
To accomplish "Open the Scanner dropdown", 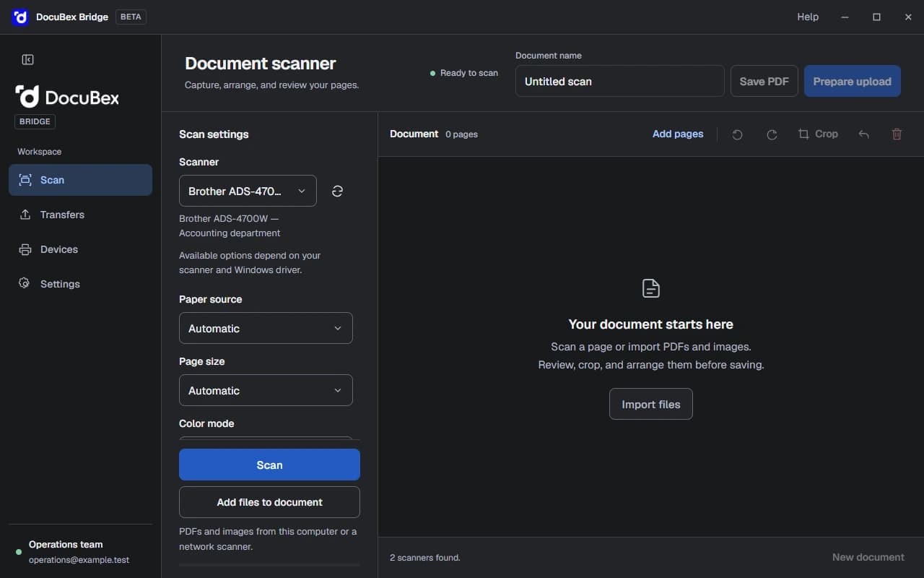I will coord(248,191).
